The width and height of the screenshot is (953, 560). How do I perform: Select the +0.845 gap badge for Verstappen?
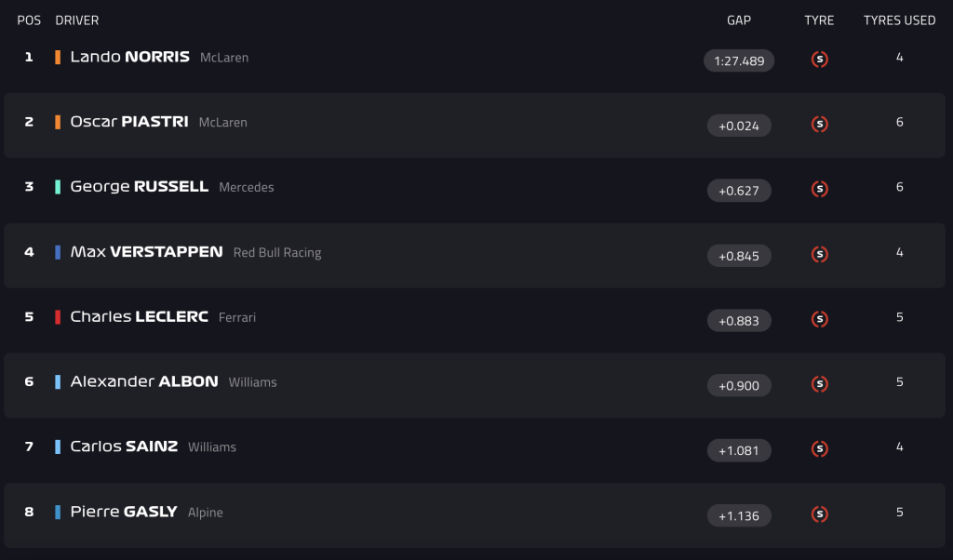point(739,256)
